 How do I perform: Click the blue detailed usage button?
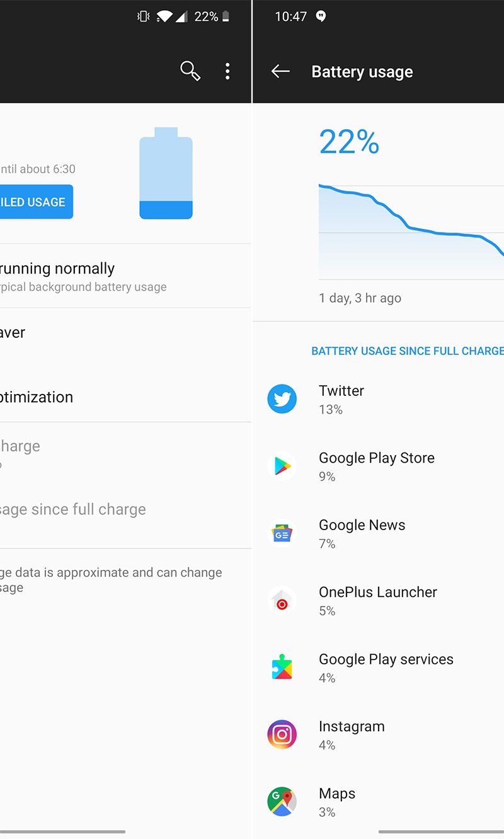[x=37, y=202]
